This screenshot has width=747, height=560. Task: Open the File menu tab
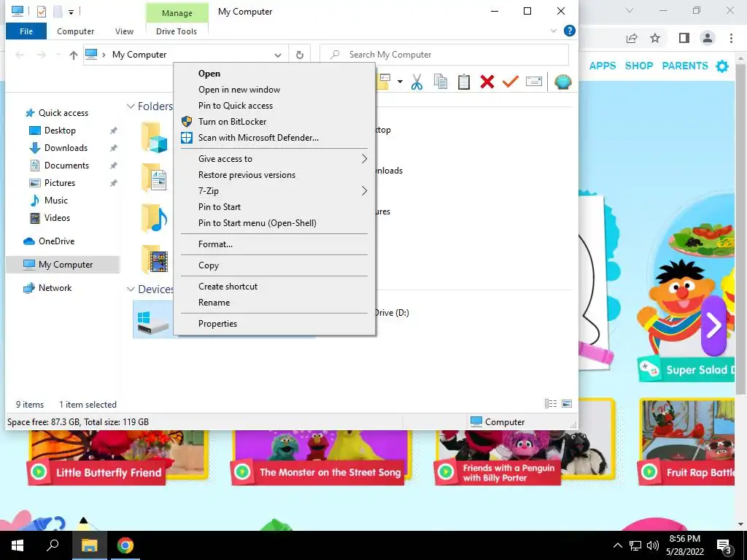point(26,31)
